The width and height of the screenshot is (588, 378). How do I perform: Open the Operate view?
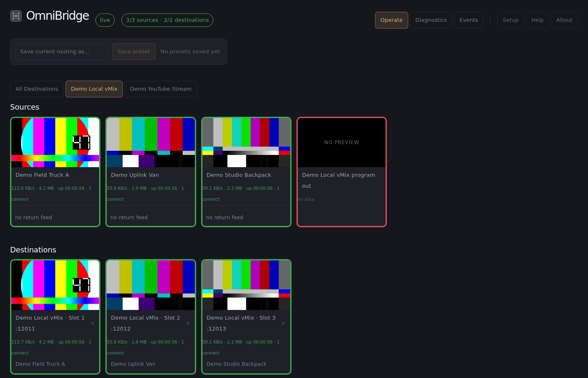click(391, 20)
